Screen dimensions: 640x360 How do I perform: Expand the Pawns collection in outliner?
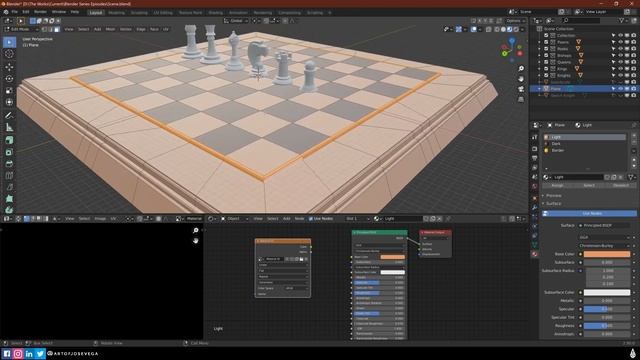tap(540, 42)
